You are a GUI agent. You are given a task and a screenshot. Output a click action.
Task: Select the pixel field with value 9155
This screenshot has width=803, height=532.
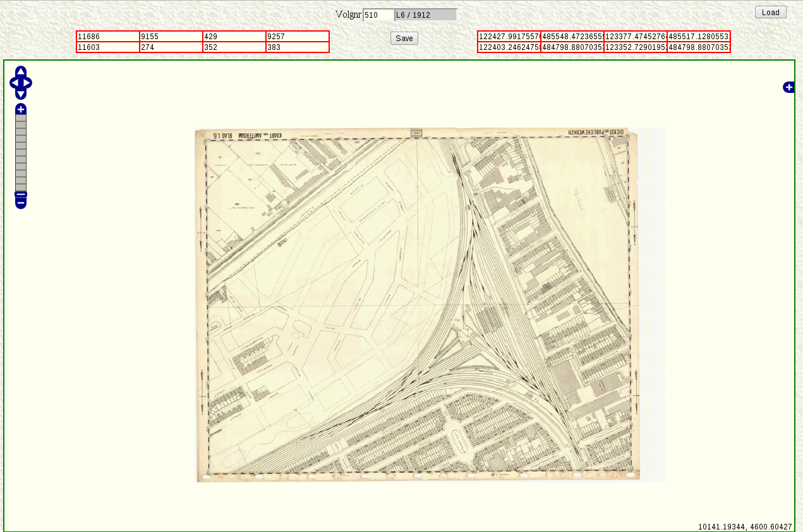tap(171, 36)
